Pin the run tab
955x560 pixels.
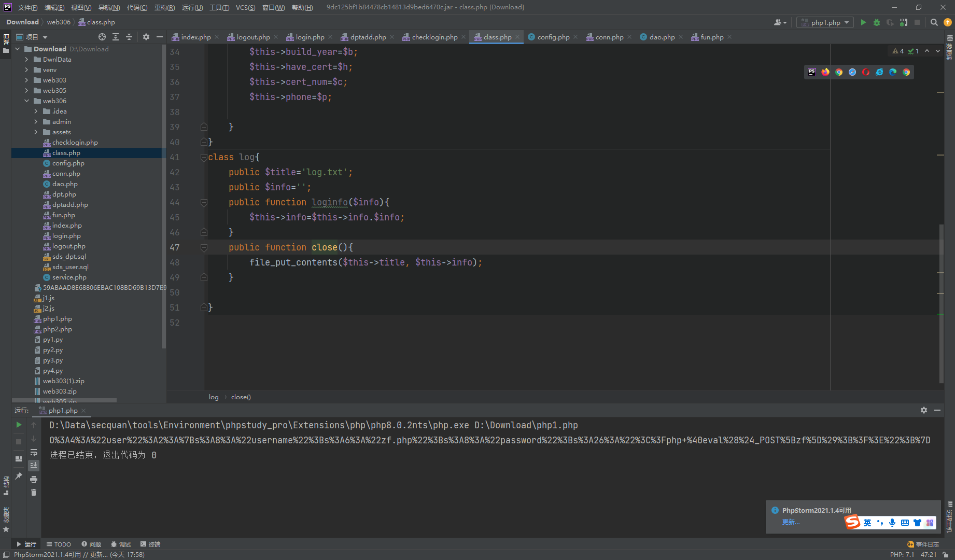coord(19,475)
